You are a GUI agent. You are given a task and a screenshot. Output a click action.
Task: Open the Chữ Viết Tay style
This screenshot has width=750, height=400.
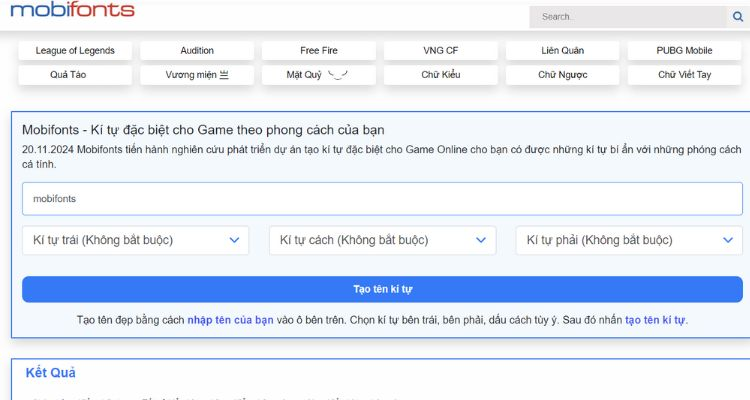click(x=684, y=75)
